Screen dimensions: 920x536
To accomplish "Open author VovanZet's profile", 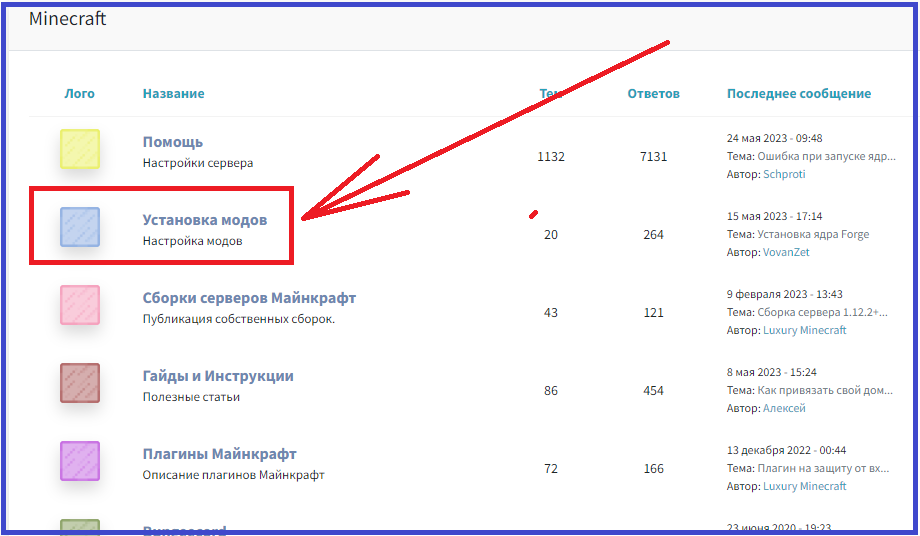I will (x=786, y=252).
